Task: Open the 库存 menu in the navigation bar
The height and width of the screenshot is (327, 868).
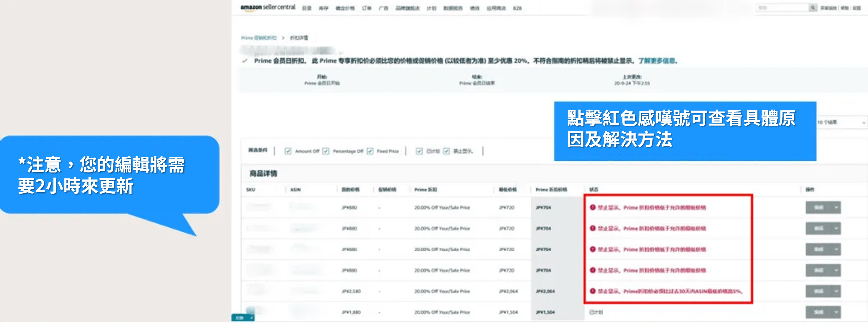Action: (x=324, y=8)
